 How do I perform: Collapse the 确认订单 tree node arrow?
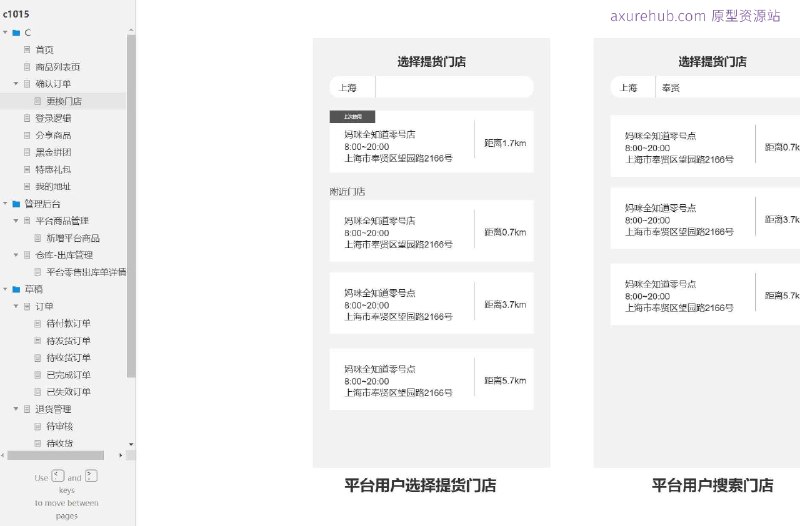(x=15, y=84)
